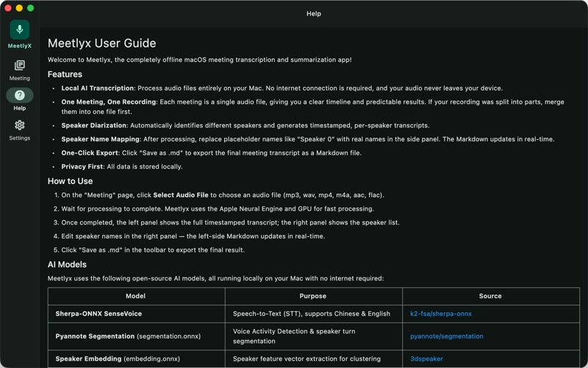Click the Meetlyx User Guide heading
This screenshot has height=368, width=588.
tap(101, 43)
